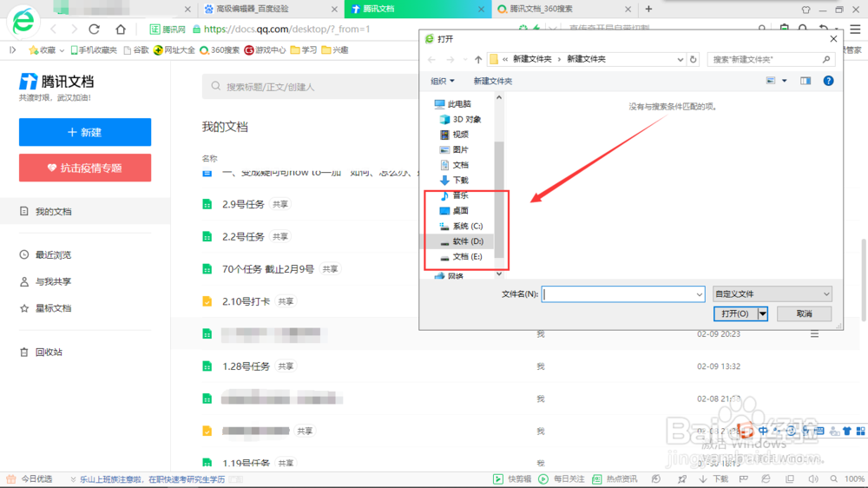868x488 pixels.
Task: Switch to the 腾讯文档_360搜索 tab
Action: point(563,9)
